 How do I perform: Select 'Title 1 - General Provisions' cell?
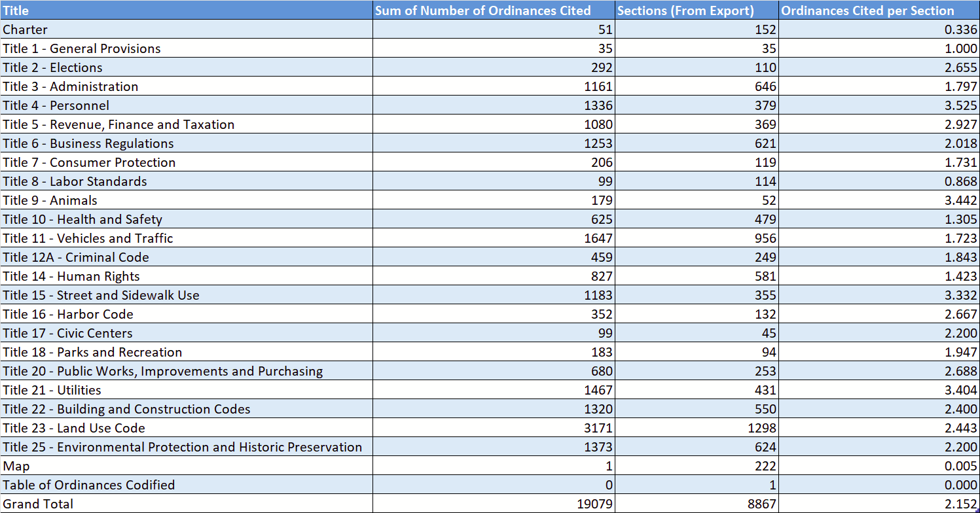click(x=187, y=48)
